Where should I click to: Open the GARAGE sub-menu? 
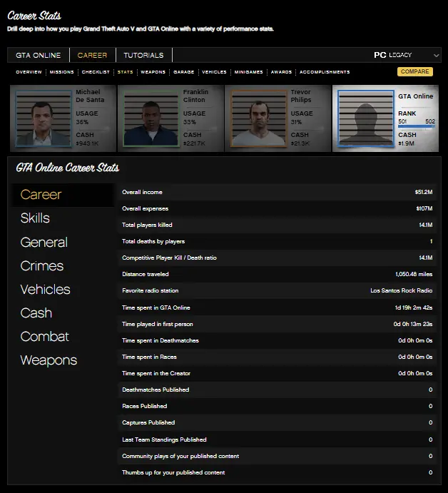point(184,72)
